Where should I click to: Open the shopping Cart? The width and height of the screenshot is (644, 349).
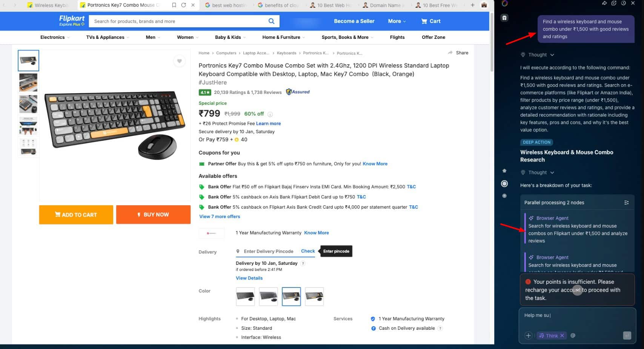click(x=430, y=21)
